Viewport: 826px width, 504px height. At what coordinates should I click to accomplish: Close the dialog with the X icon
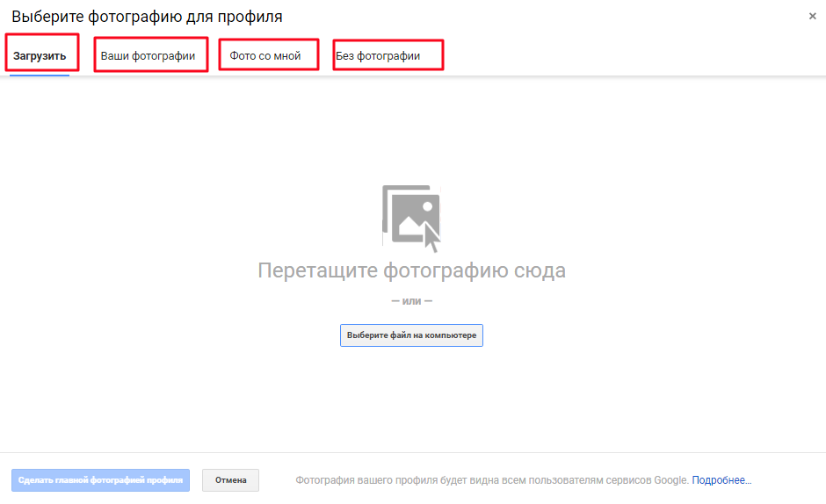812,17
